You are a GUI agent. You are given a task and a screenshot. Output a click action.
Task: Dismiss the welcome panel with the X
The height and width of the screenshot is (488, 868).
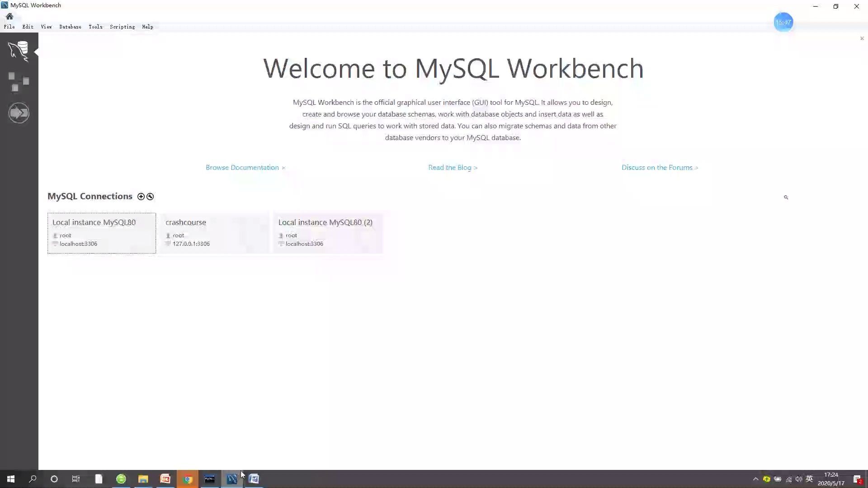pyautogui.click(x=862, y=38)
